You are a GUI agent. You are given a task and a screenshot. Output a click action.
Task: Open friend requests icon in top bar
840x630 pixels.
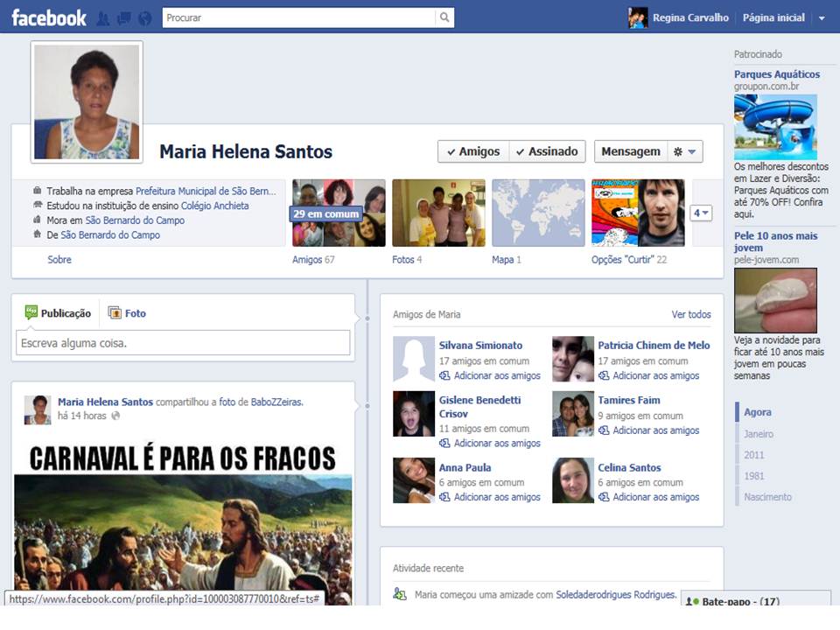[103, 18]
